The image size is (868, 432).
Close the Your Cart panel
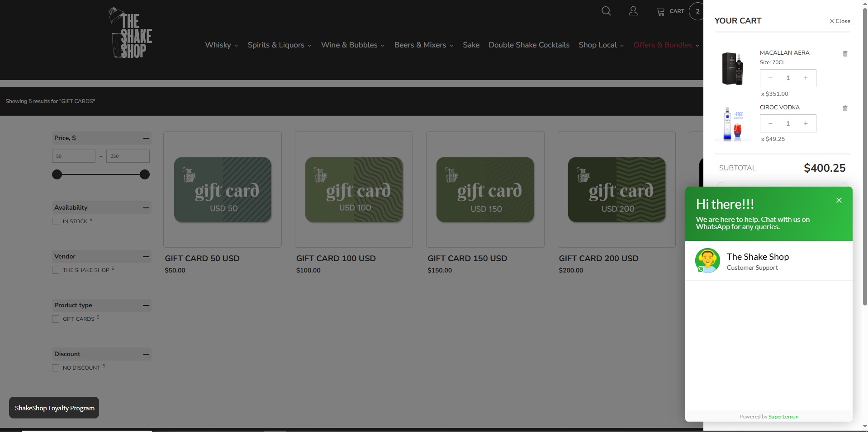click(x=840, y=21)
